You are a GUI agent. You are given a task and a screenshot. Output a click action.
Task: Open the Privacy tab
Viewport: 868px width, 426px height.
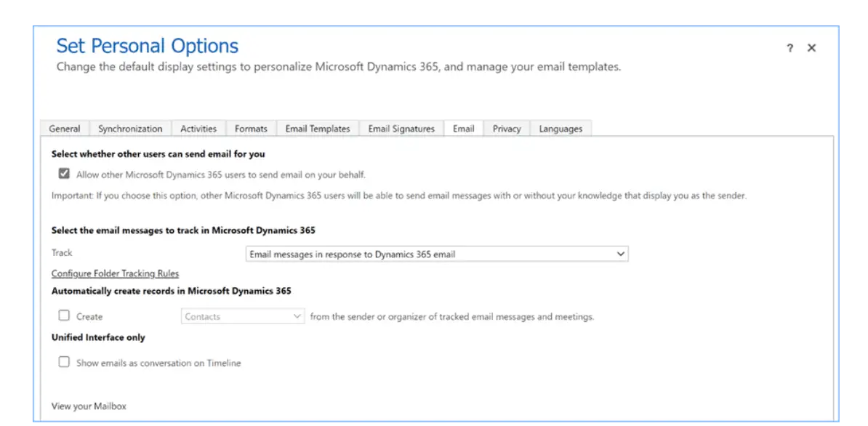(x=507, y=129)
